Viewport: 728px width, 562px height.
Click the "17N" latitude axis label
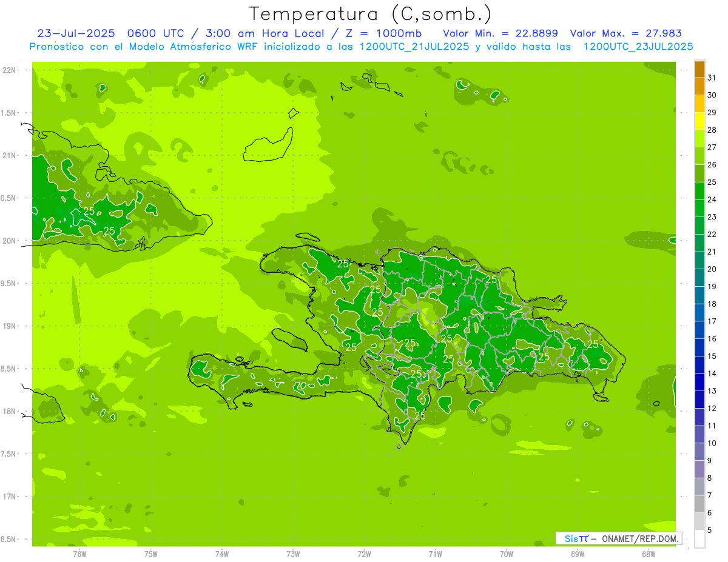click(9, 497)
